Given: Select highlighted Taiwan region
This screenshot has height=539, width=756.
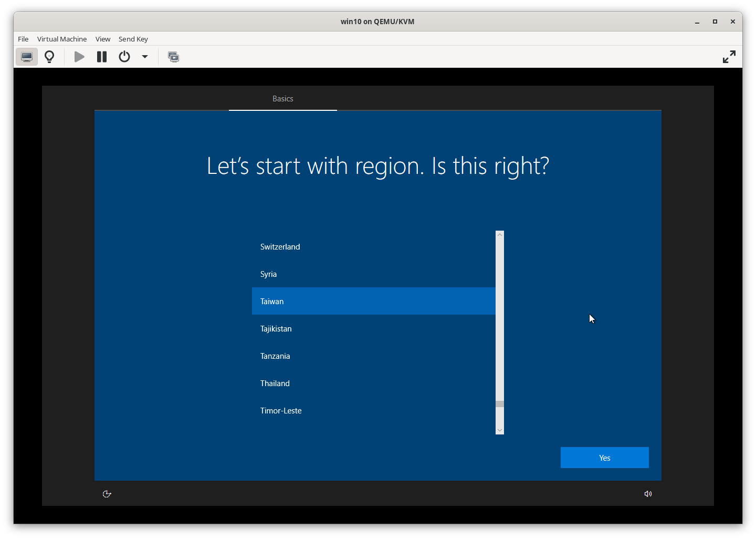Looking at the screenshot, I should pyautogui.click(x=374, y=302).
